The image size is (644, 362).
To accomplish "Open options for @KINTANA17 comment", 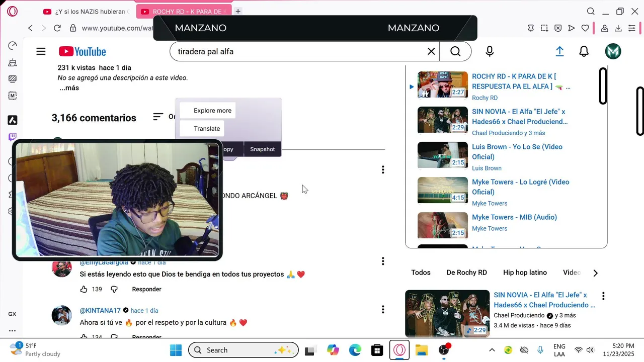I will click(x=383, y=310).
